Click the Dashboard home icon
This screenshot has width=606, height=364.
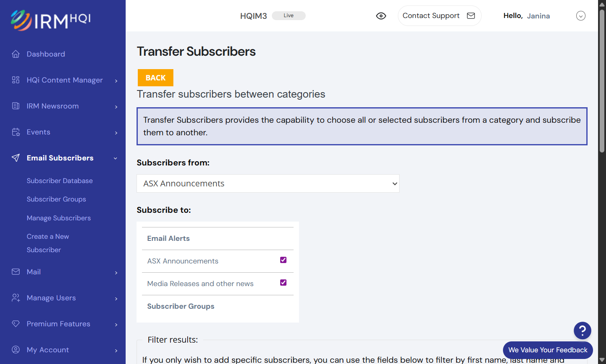16,54
